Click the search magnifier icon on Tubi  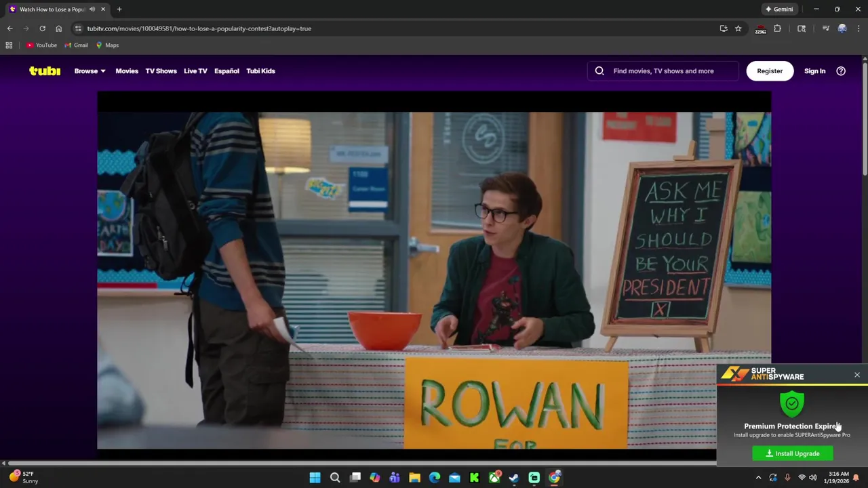(599, 70)
